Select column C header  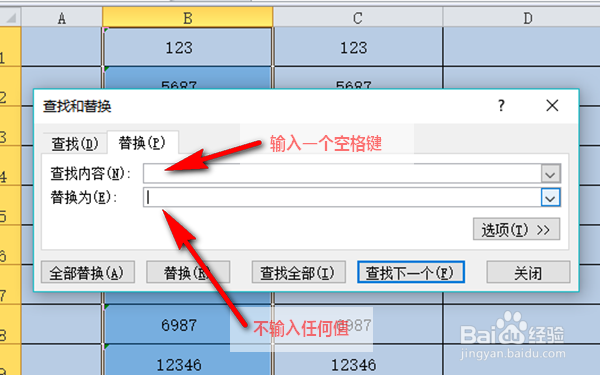pos(358,18)
